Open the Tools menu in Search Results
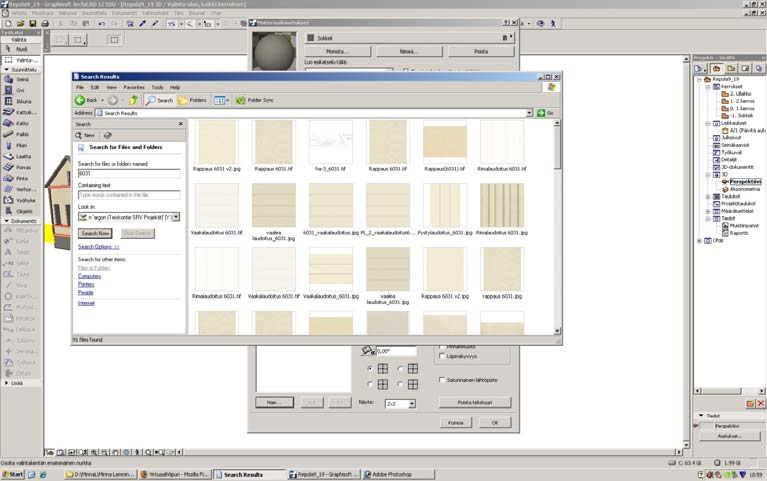The height and width of the screenshot is (481, 767). click(x=158, y=87)
